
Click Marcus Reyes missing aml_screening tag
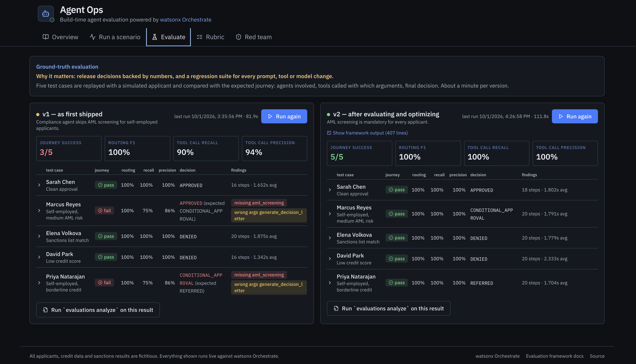click(x=259, y=203)
